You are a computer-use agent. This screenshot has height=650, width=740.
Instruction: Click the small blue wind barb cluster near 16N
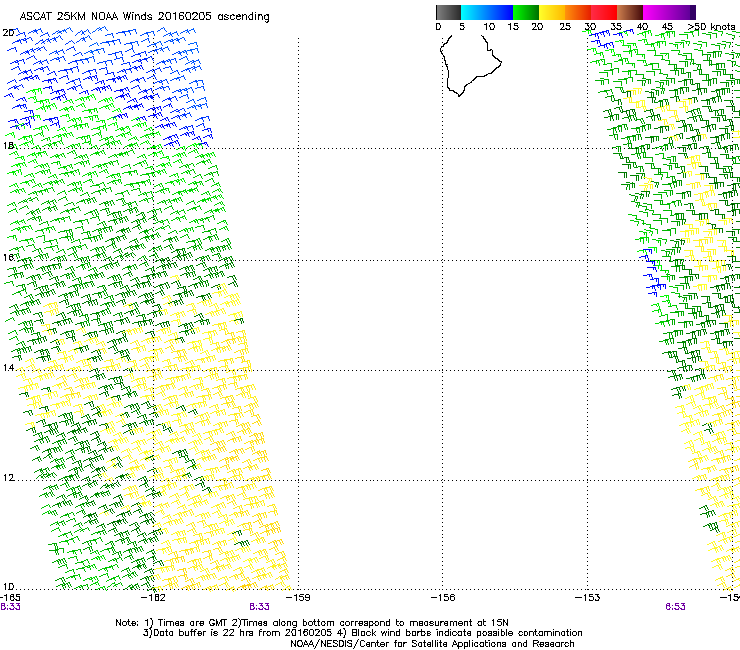click(x=652, y=272)
